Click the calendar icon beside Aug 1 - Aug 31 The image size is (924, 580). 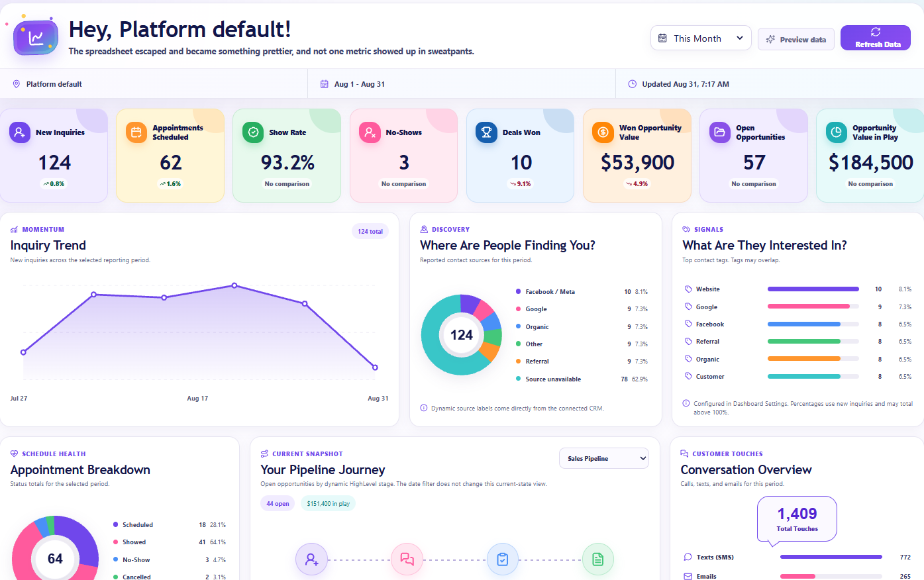[325, 84]
